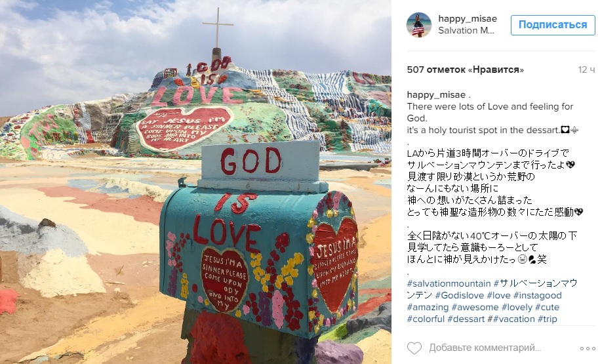Open the #salvationmountain hashtag
The image size is (600, 364).
click(x=449, y=283)
